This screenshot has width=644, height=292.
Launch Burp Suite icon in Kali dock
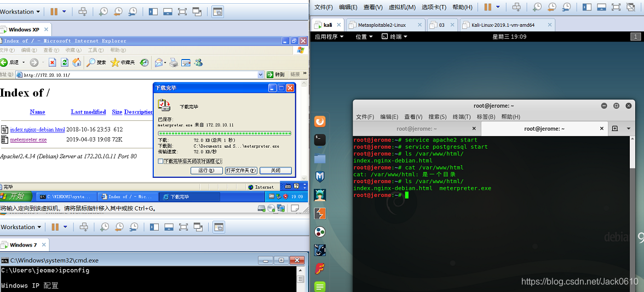[320, 214]
